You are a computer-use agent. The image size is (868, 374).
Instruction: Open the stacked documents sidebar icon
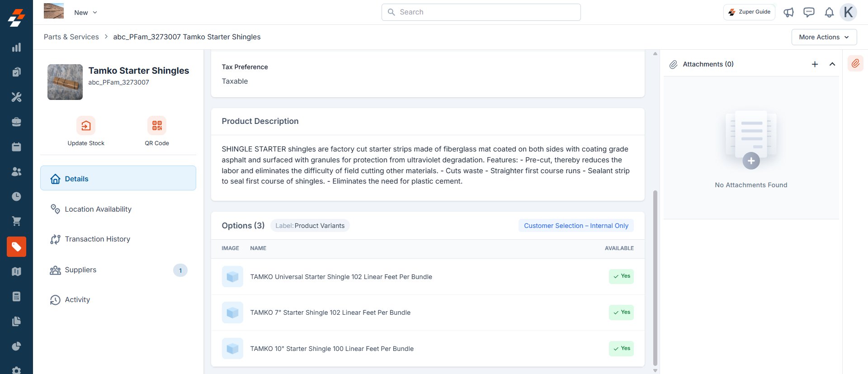[16, 322]
